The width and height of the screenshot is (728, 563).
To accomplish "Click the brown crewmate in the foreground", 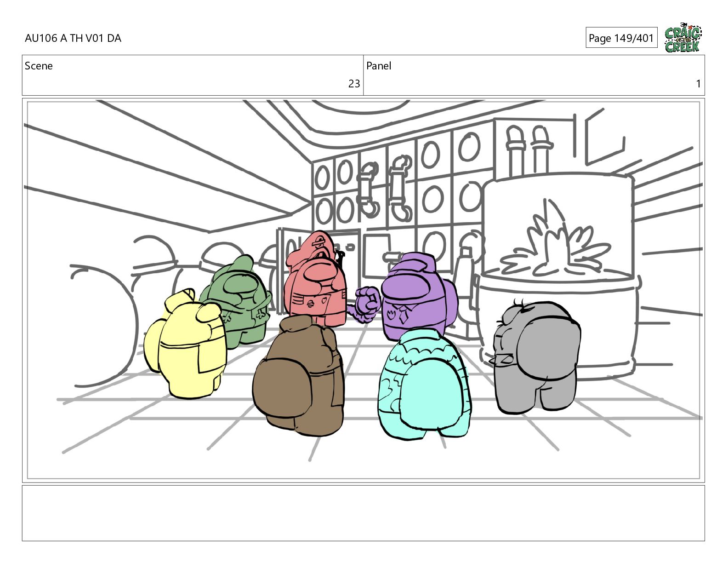I will coord(299,375).
